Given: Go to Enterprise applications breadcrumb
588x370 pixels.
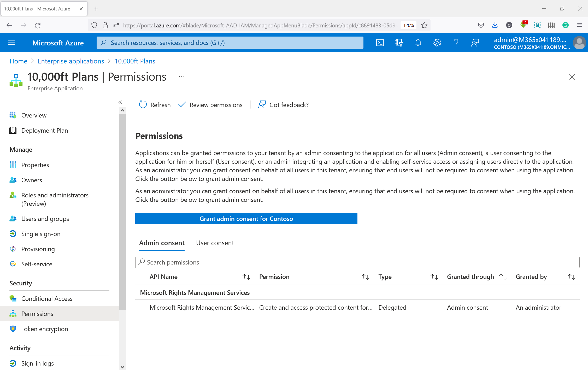Looking at the screenshot, I should [71, 61].
